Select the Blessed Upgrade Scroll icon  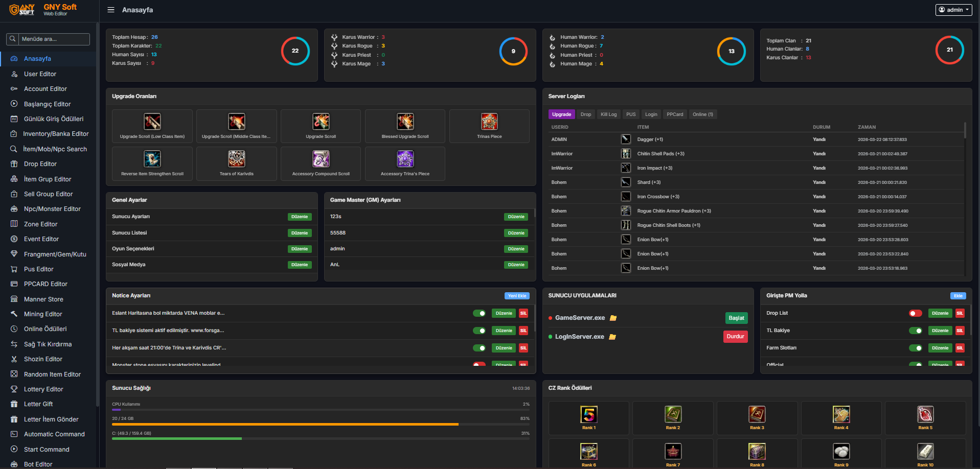click(x=405, y=122)
